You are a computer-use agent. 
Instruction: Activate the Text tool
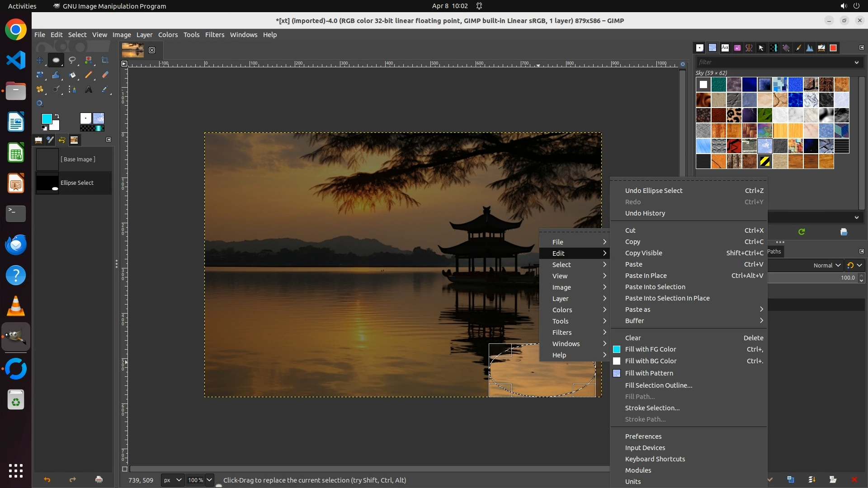point(89,89)
